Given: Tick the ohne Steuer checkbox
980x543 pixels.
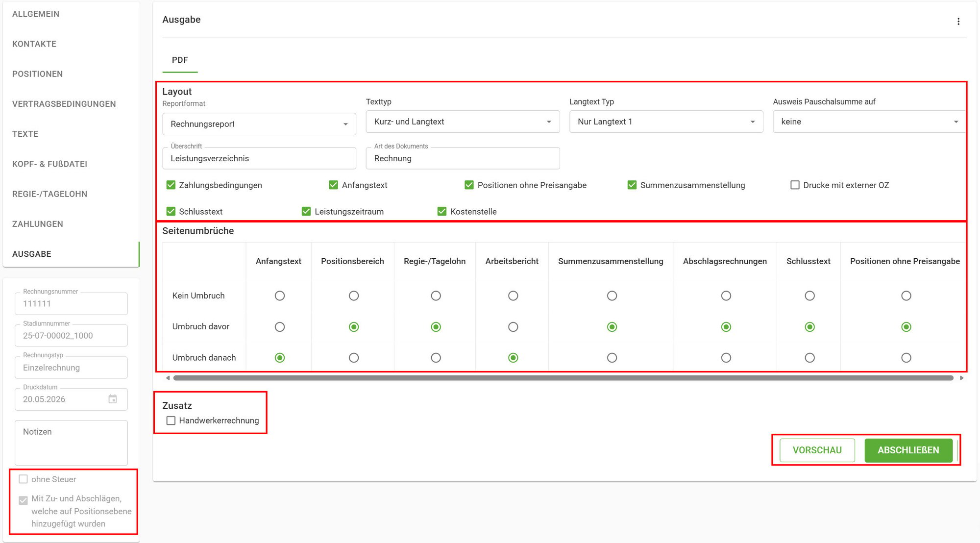Looking at the screenshot, I should [x=23, y=479].
